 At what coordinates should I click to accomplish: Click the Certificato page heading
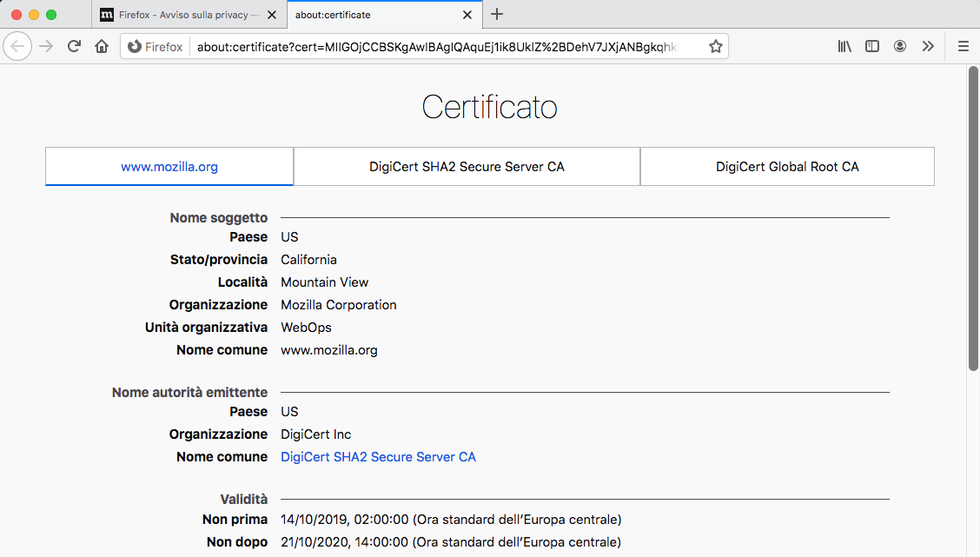[x=489, y=107]
